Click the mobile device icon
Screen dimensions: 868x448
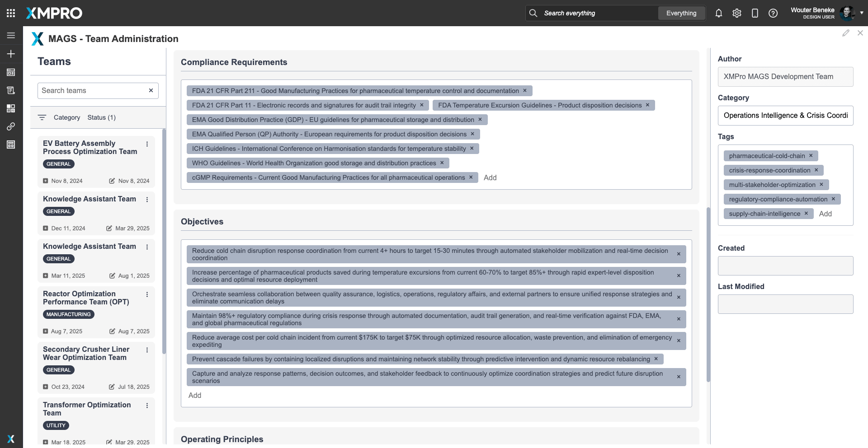coord(755,13)
